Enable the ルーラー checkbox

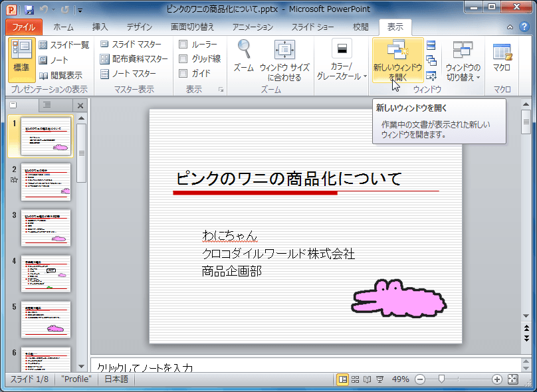(183, 44)
